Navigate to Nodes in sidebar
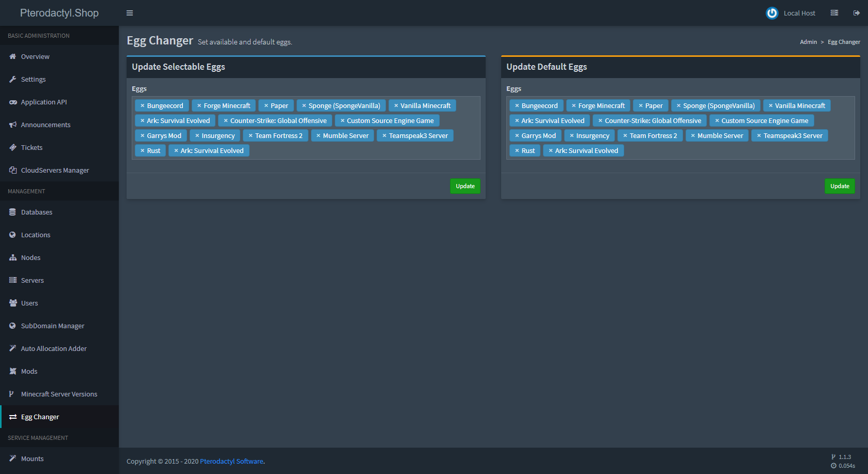The height and width of the screenshot is (474, 868). pyautogui.click(x=31, y=258)
